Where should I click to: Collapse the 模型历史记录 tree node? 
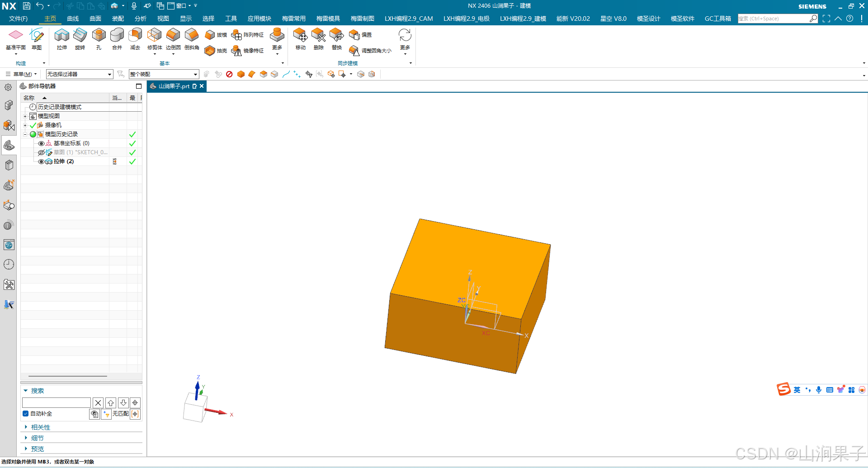25,134
